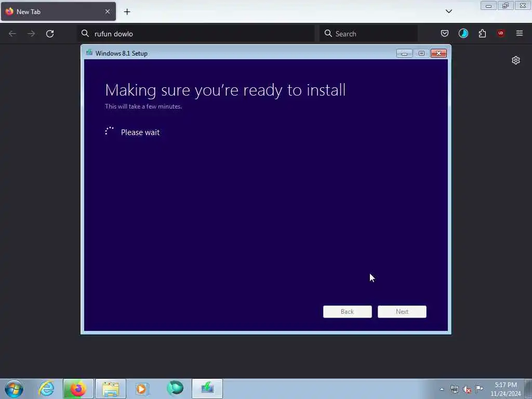Click the Firefox reload page icon
This screenshot has height=399, width=532.
tap(50, 34)
